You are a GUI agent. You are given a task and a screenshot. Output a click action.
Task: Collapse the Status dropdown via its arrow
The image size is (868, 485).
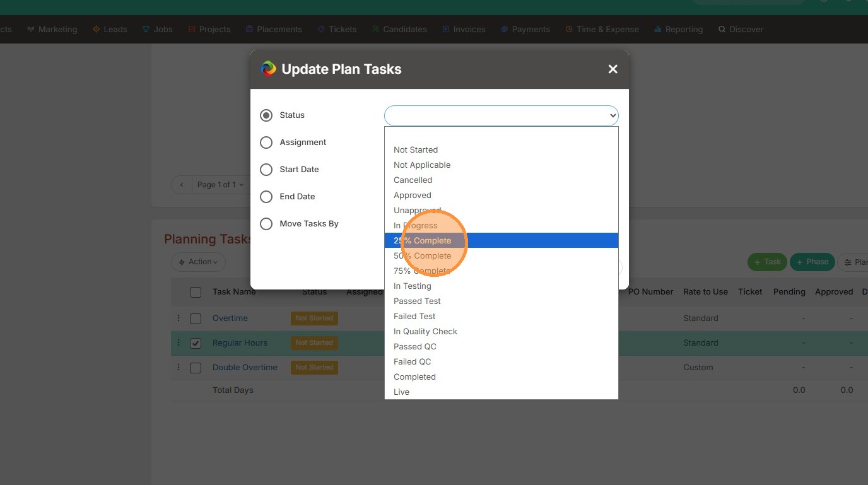coord(613,116)
